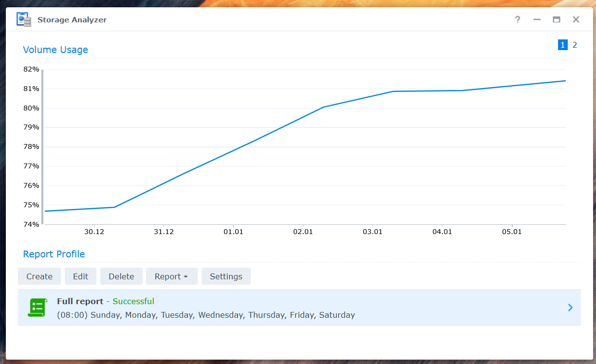Open the Report dropdown menu
The height and width of the screenshot is (364, 596).
(x=172, y=276)
